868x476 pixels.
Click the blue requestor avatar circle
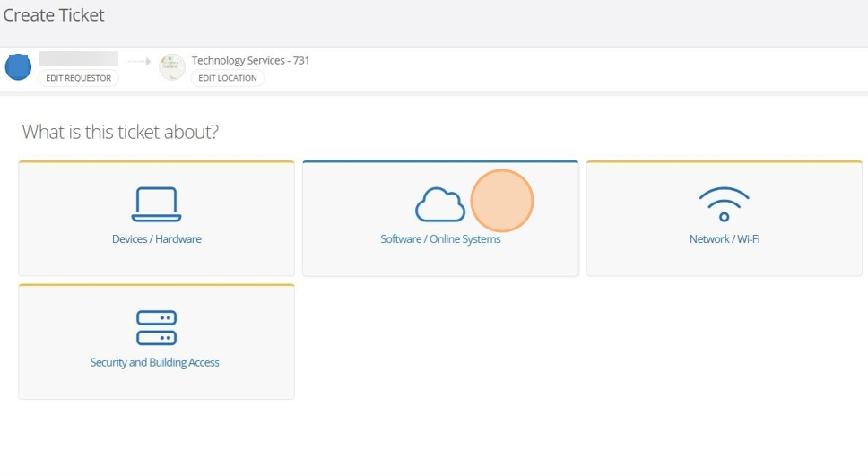click(x=19, y=67)
